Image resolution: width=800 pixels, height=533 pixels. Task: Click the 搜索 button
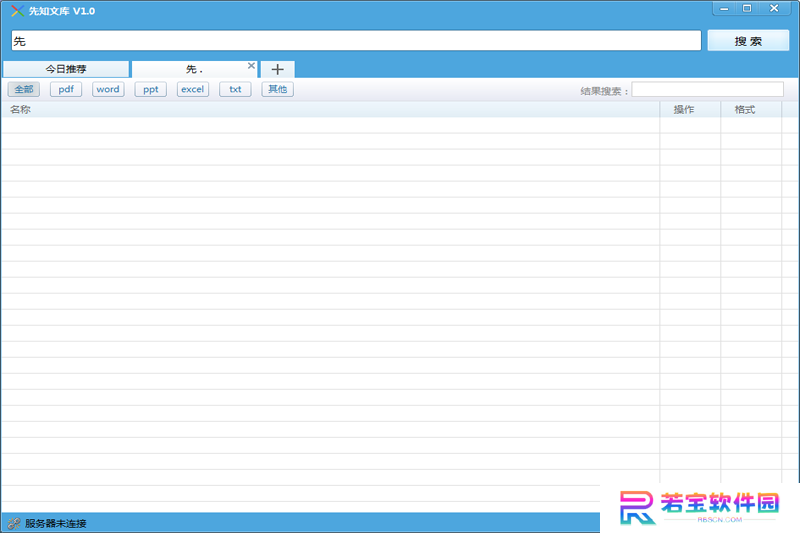point(748,41)
